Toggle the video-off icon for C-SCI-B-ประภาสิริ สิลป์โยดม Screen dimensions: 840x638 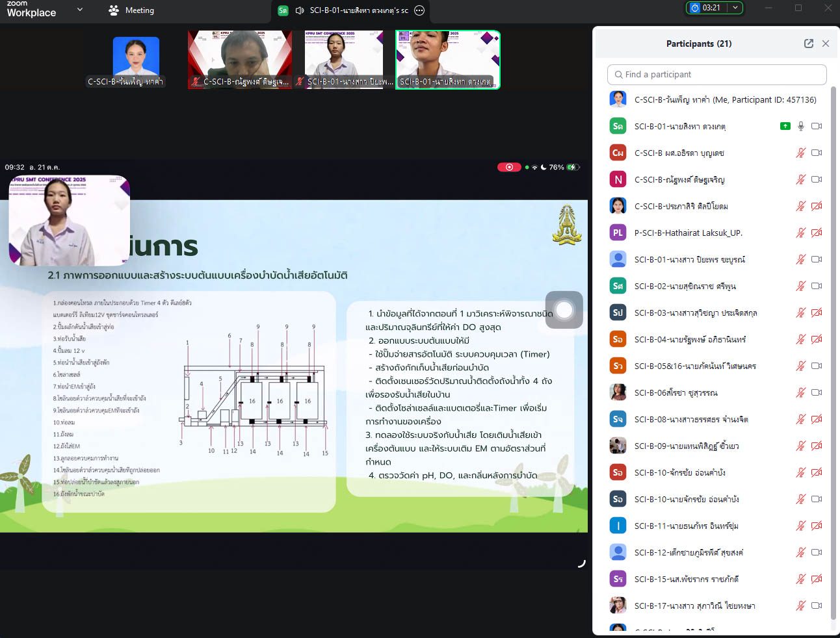point(817,206)
